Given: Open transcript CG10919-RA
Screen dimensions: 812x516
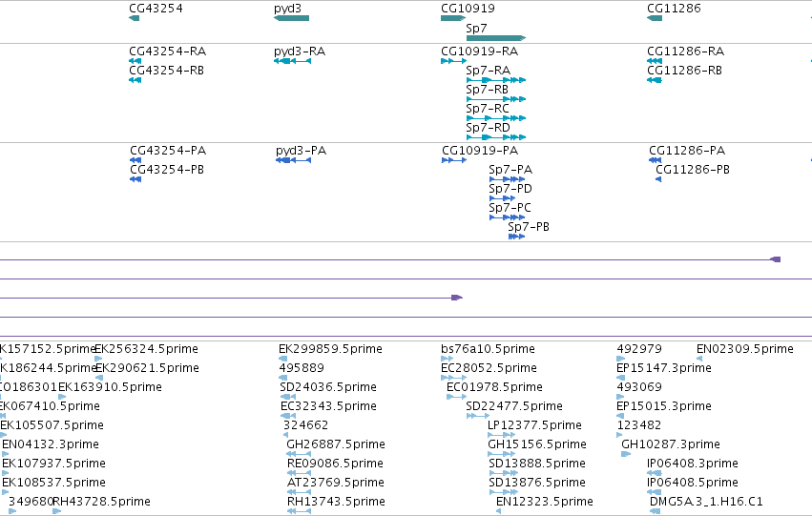Looking at the screenshot, I should 479,52.
